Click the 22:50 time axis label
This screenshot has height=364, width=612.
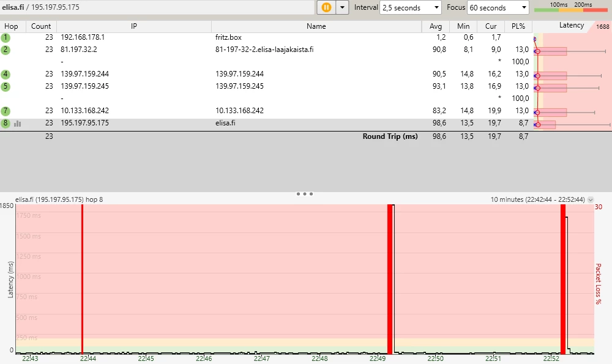(435, 358)
